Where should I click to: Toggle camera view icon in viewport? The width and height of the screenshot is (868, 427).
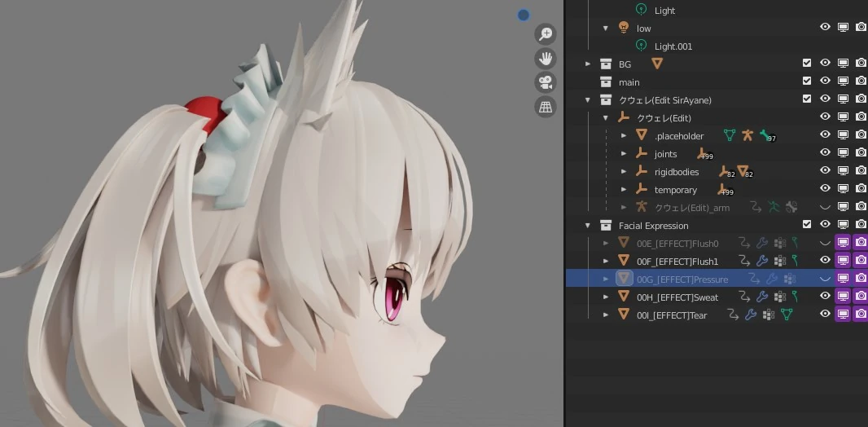pos(546,82)
